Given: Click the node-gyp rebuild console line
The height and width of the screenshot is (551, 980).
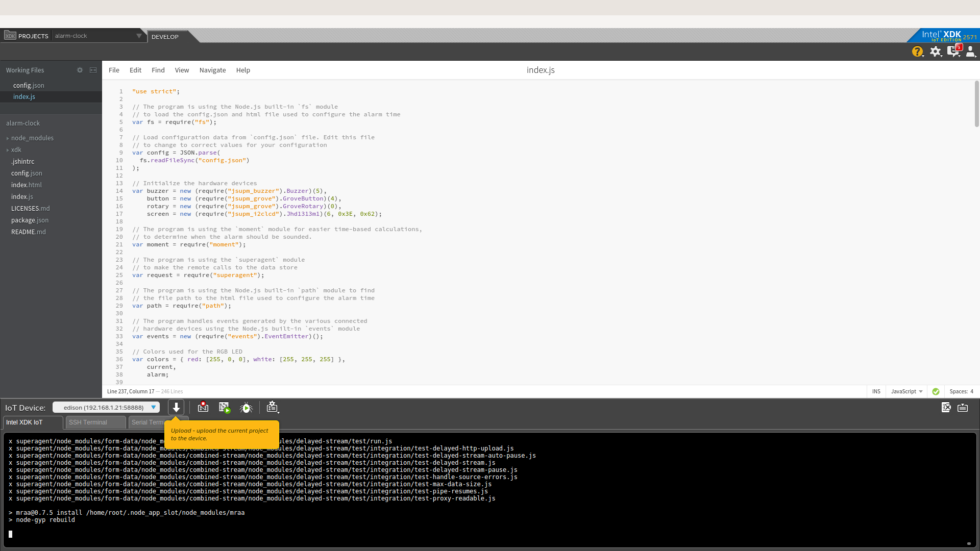Looking at the screenshot, I should tap(42, 520).
